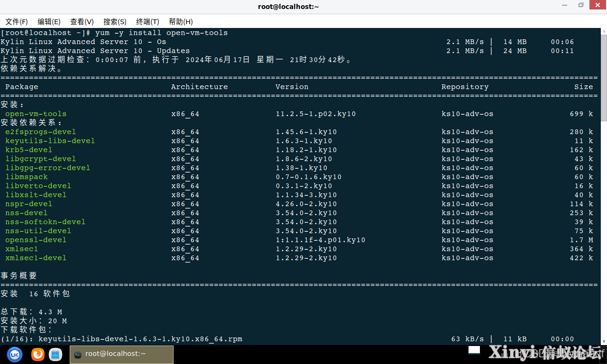Click the libgcrypt-devel package name
The width and height of the screenshot is (607, 364).
(40, 159)
